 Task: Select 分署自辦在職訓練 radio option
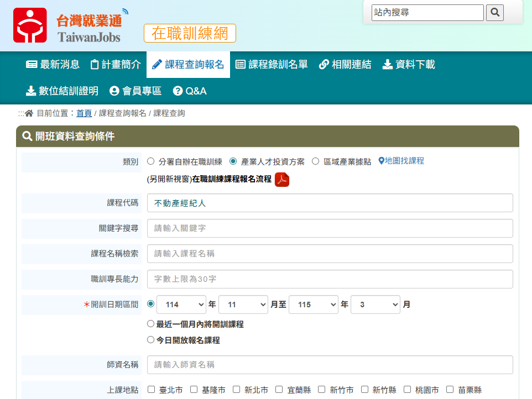151,161
